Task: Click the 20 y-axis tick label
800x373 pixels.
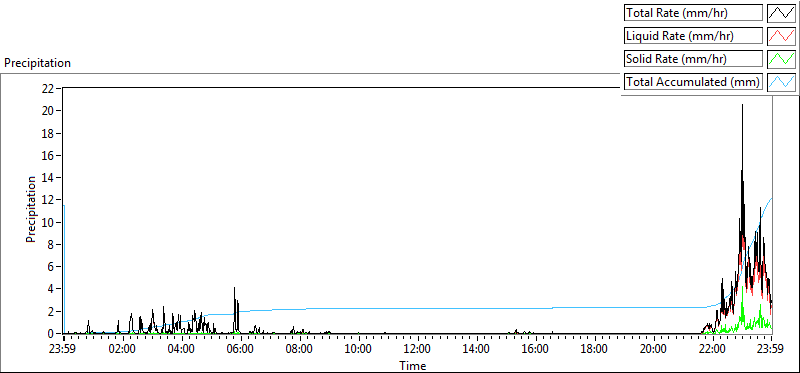Action: [x=48, y=111]
